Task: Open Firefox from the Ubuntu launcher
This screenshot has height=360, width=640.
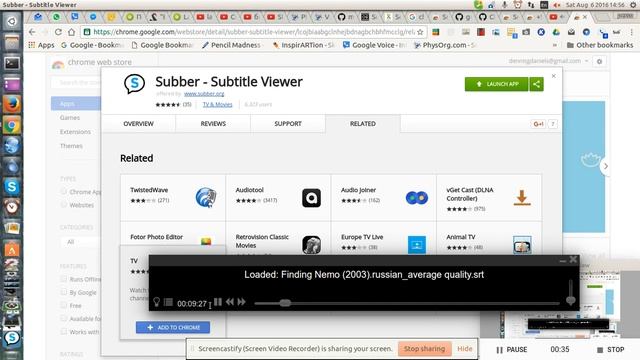Action: 11,104
